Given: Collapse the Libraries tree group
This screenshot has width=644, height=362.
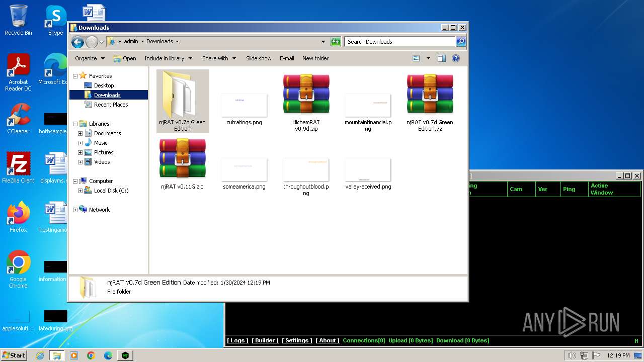Looking at the screenshot, I should click(x=75, y=124).
